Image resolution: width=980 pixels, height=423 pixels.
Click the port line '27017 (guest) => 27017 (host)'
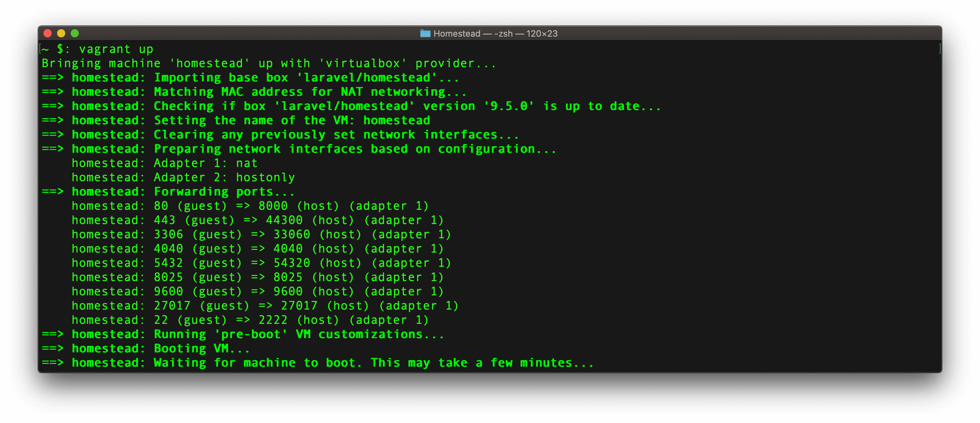coord(265,306)
